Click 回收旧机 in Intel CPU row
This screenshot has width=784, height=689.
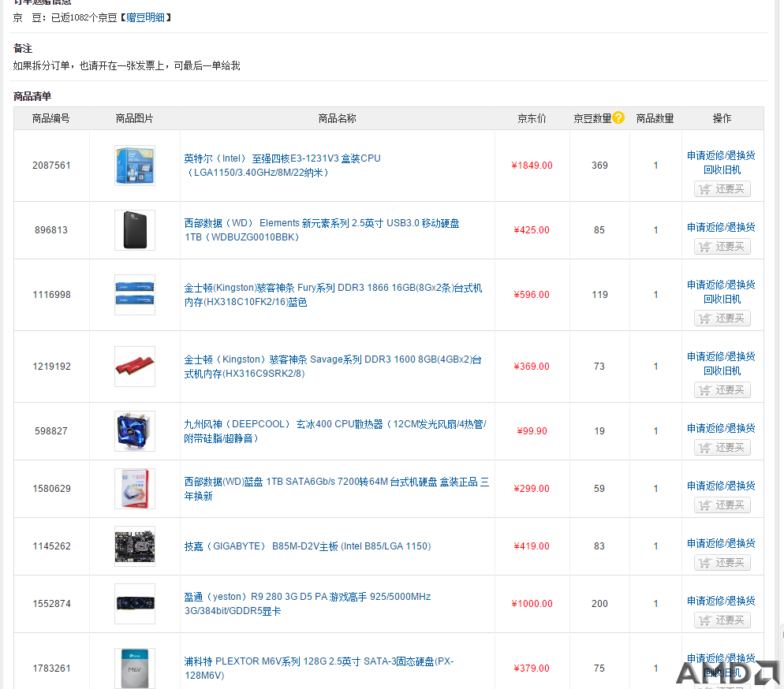click(x=722, y=169)
